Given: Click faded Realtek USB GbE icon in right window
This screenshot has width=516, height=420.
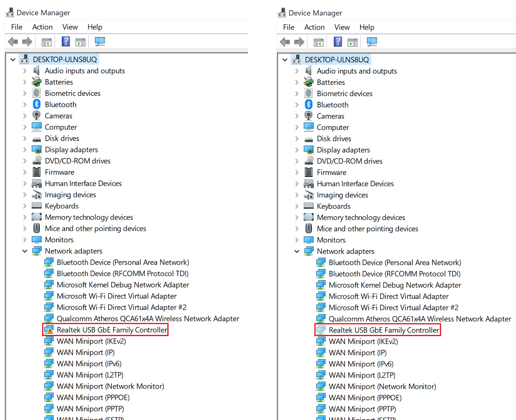Looking at the screenshot, I should pos(321,330).
